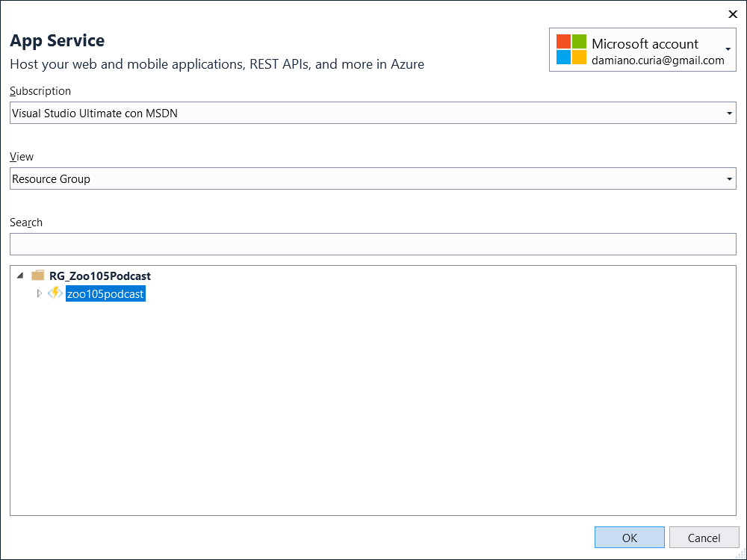The height and width of the screenshot is (560, 747).
Task: Click the View dropdown arrow
Action: tap(729, 179)
